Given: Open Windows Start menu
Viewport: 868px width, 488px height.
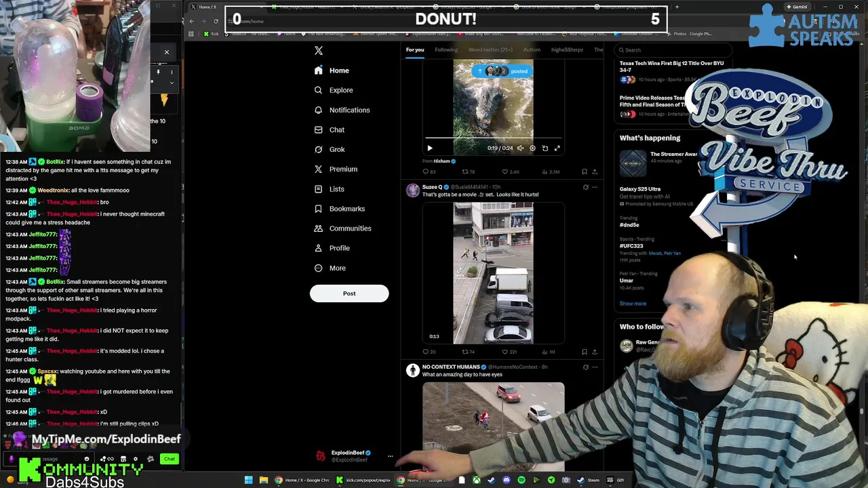Looking at the screenshot, I should [249, 480].
